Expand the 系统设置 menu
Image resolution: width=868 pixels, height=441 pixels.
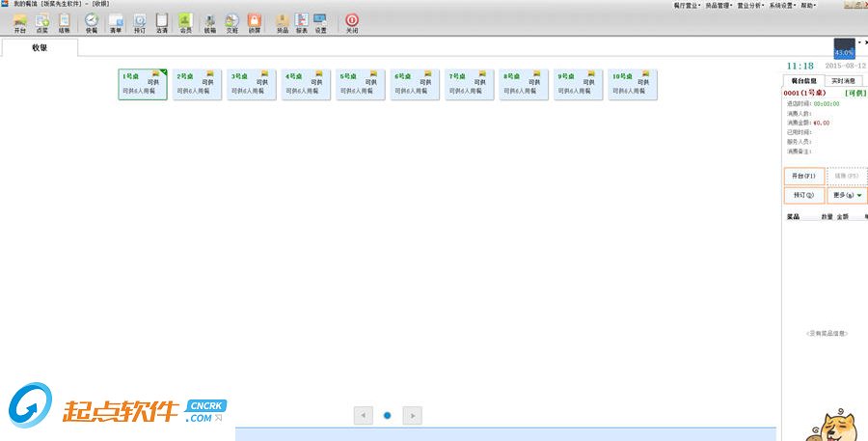[782, 5]
